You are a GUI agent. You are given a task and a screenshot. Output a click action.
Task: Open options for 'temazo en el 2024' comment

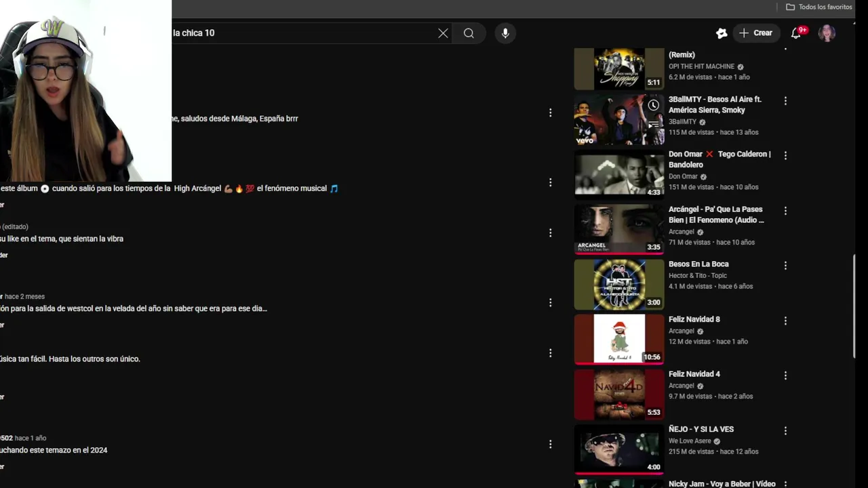coord(550,444)
